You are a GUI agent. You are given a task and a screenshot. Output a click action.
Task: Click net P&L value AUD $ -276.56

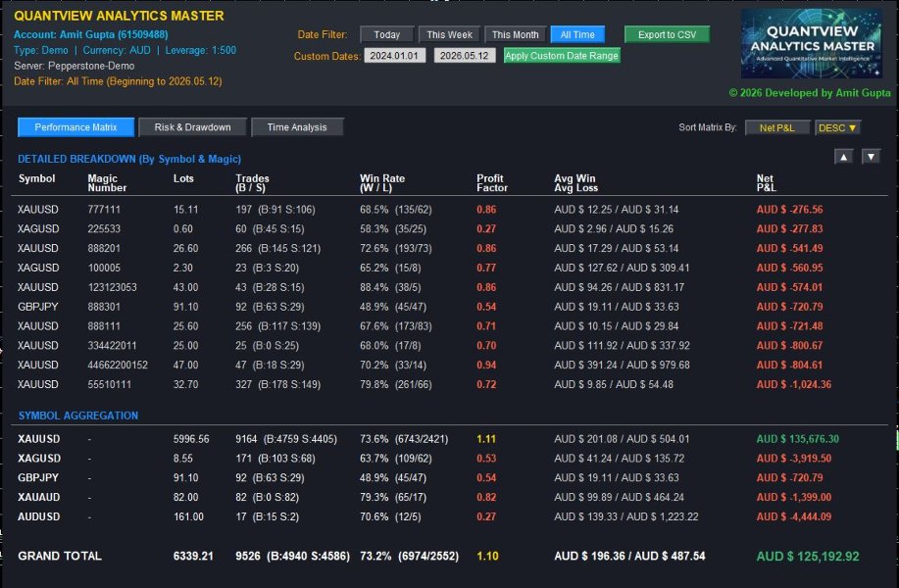pos(789,210)
